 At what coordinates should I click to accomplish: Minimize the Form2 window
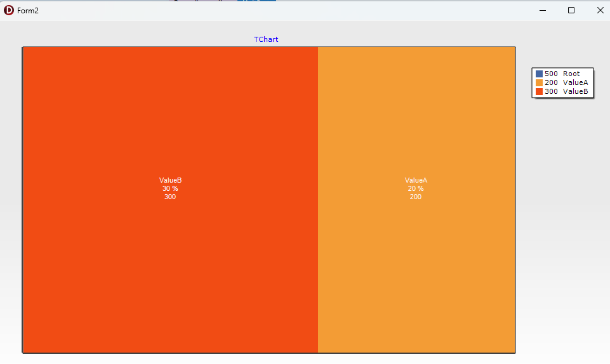[543, 11]
